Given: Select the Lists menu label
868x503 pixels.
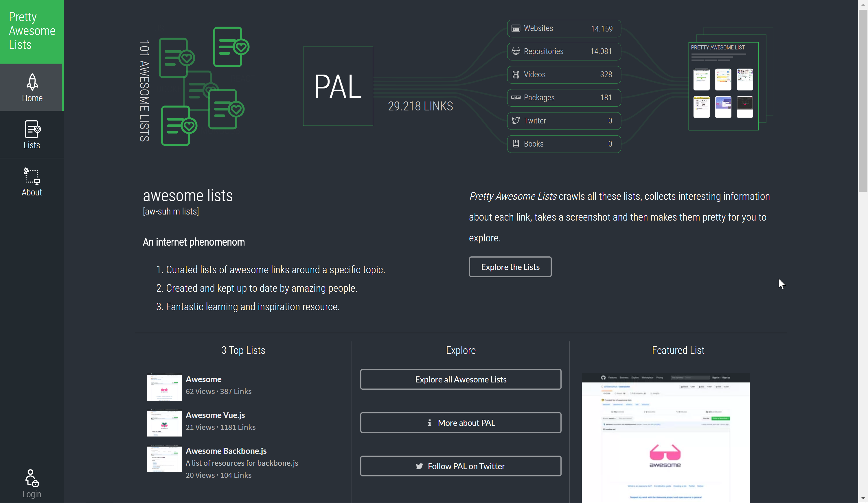Looking at the screenshot, I should (32, 145).
